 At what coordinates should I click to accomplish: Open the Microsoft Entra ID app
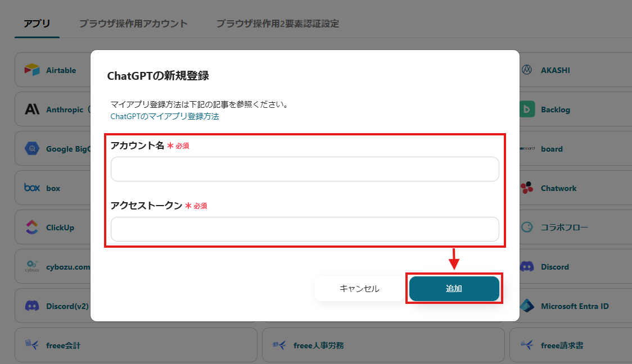(x=568, y=306)
